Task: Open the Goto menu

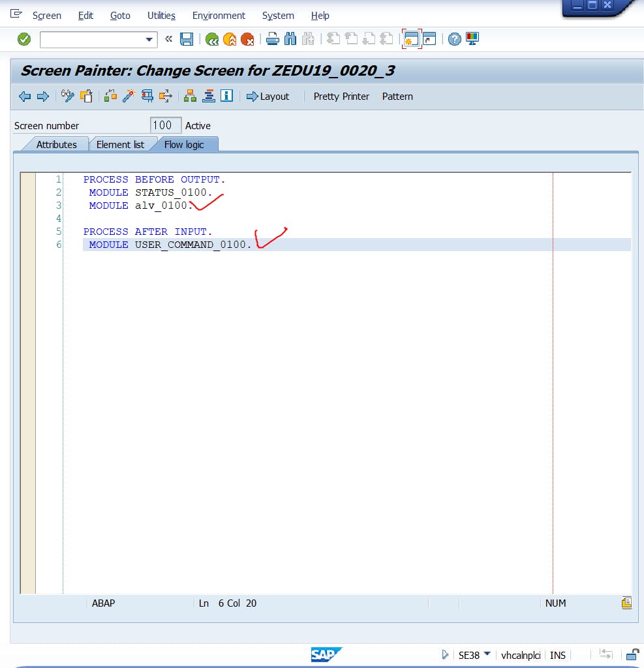Action: point(120,16)
